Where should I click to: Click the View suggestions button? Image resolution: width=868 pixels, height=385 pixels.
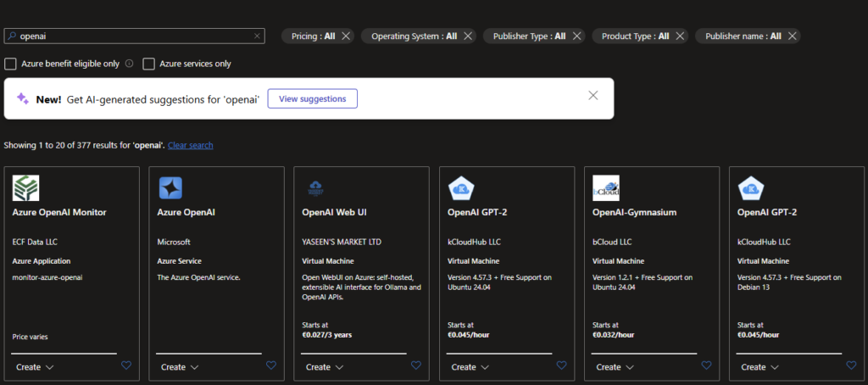click(312, 98)
